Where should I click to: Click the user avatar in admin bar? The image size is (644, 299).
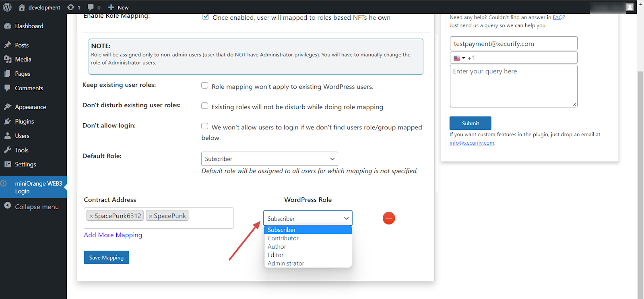[630, 7]
